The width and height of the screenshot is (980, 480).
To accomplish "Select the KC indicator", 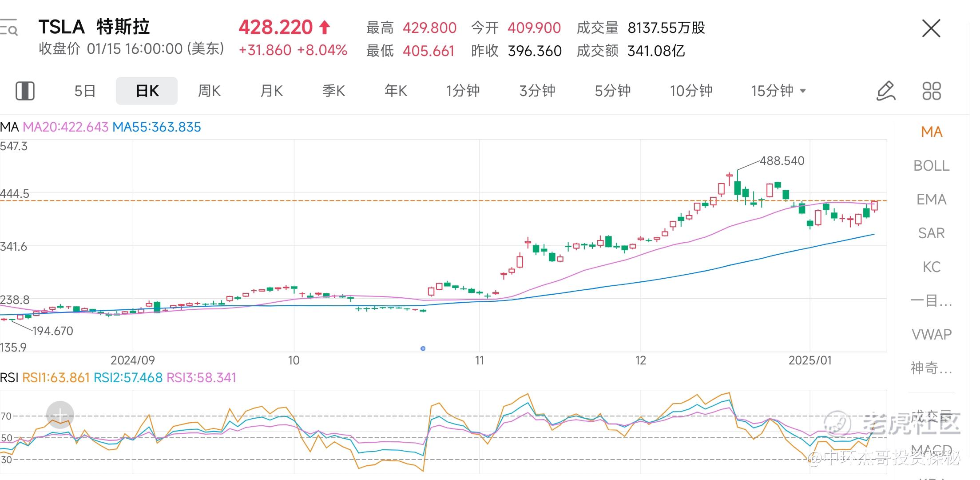I will pyautogui.click(x=932, y=267).
